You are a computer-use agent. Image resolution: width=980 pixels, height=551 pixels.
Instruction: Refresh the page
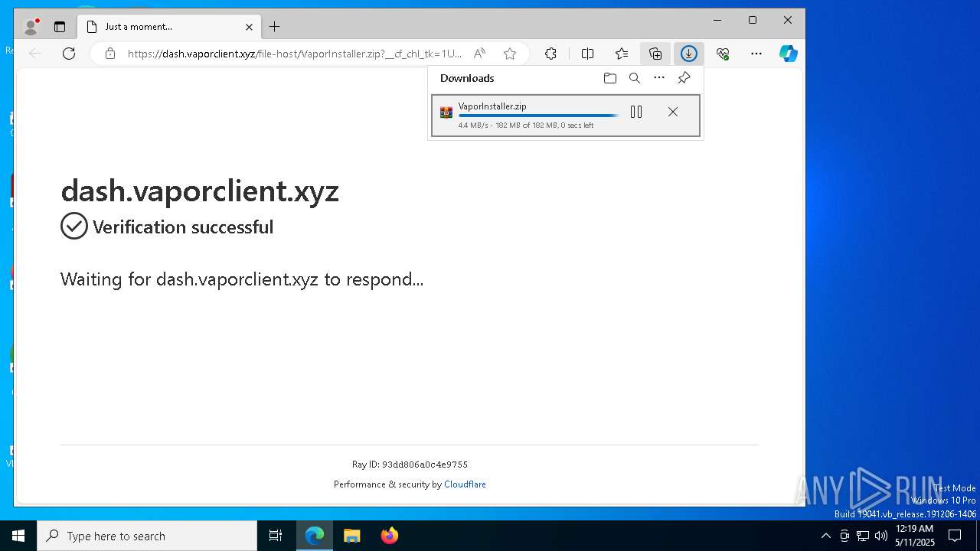pos(69,54)
